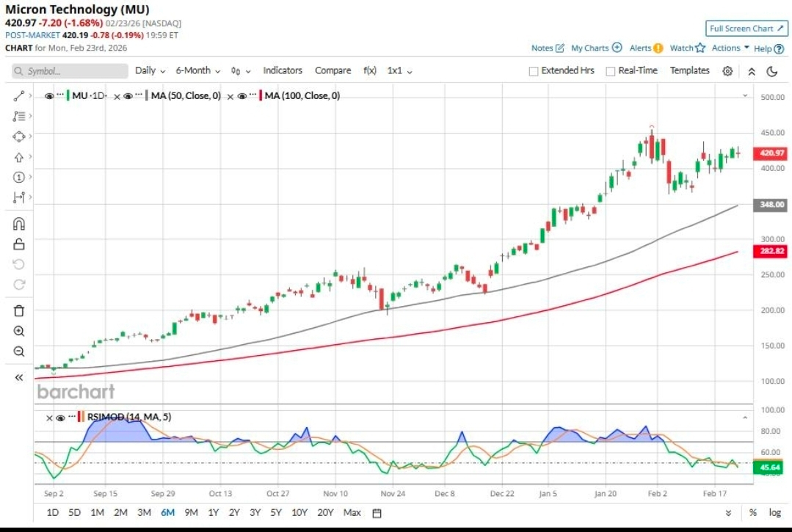
Task: Redo the chart action
Action: coord(18,285)
